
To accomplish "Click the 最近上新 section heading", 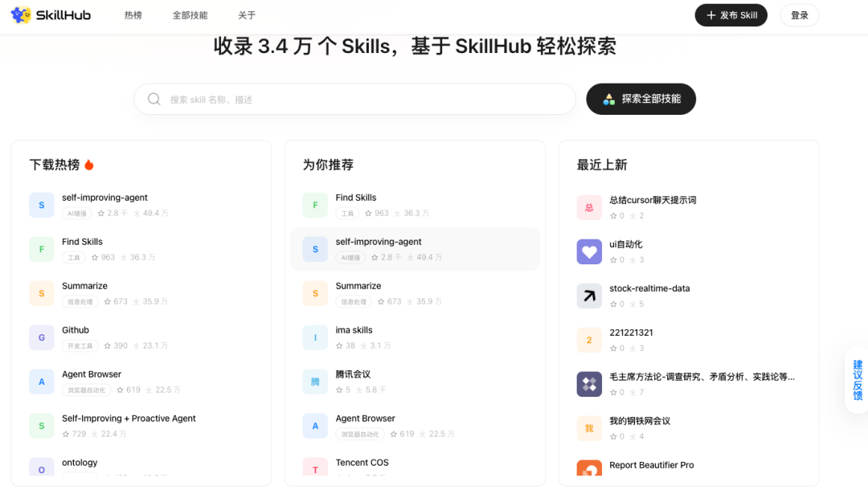I will point(602,165).
